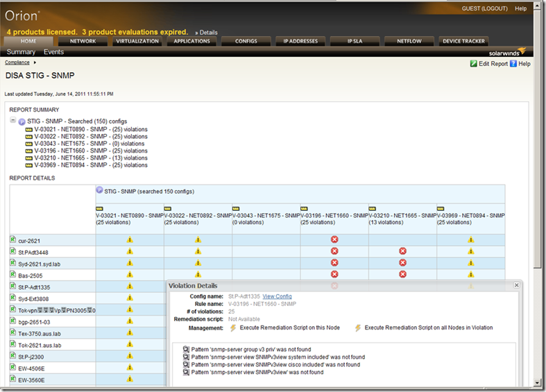
Task: Click the Tok-2621.aus.lab node name
Action: tap(40, 346)
